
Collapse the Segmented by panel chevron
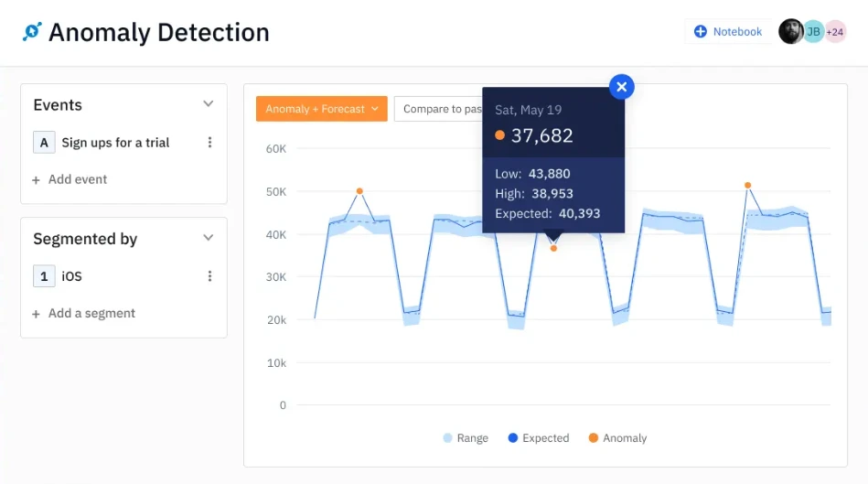tap(209, 238)
